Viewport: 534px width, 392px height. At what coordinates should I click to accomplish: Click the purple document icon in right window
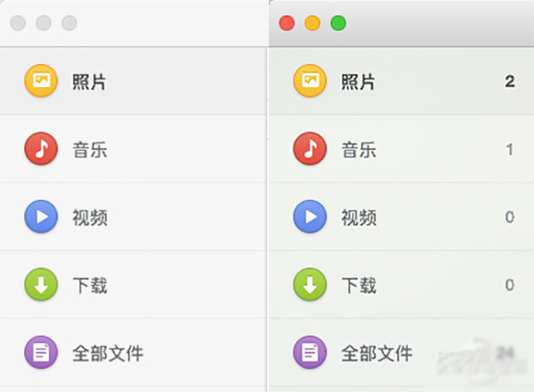310,352
